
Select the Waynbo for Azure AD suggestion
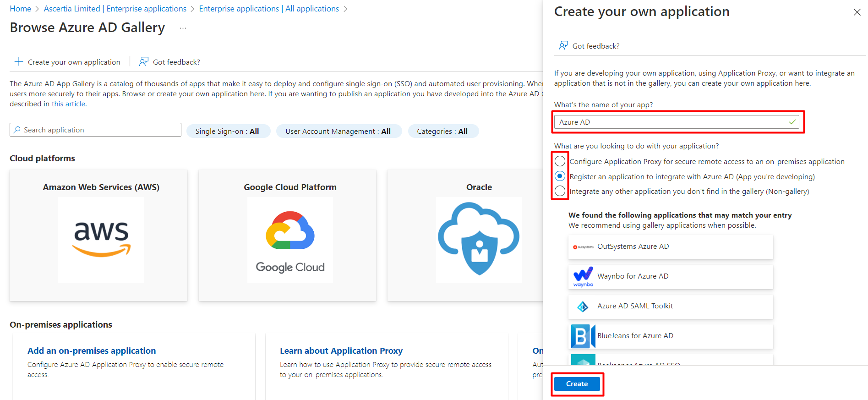[x=671, y=277]
